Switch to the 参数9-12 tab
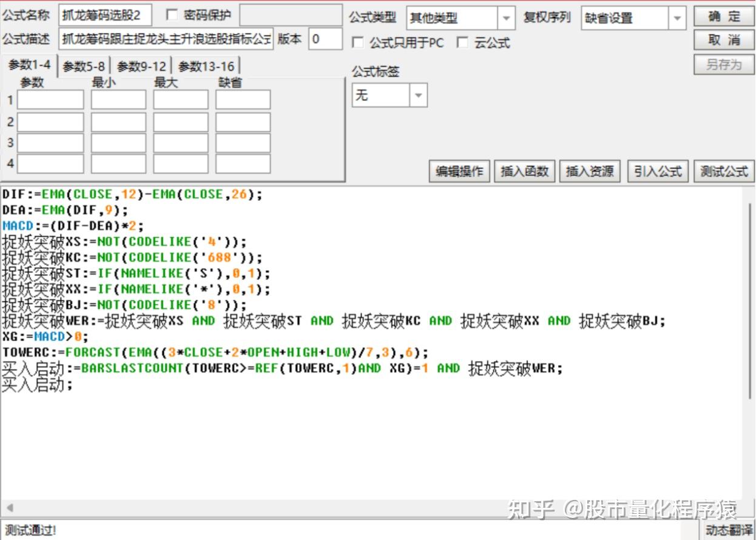The height and width of the screenshot is (540, 756). point(141,66)
